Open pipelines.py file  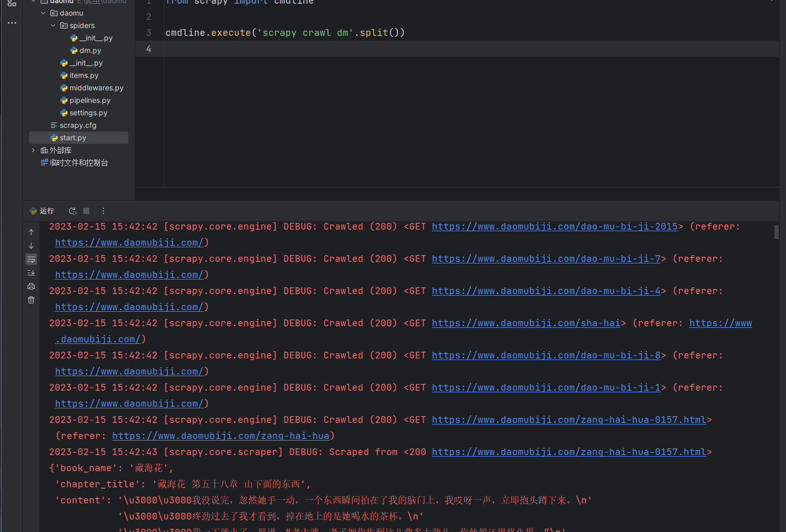pyautogui.click(x=85, y=100)
